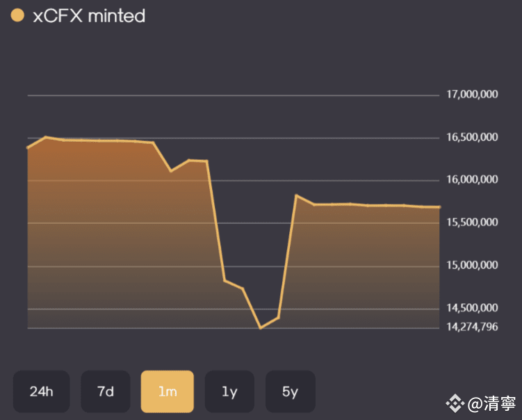This screenshot has height=420, width=522.
Task: Click the 15,000,000 axis label
Action: pyautogui.click(x=472, y=265)
